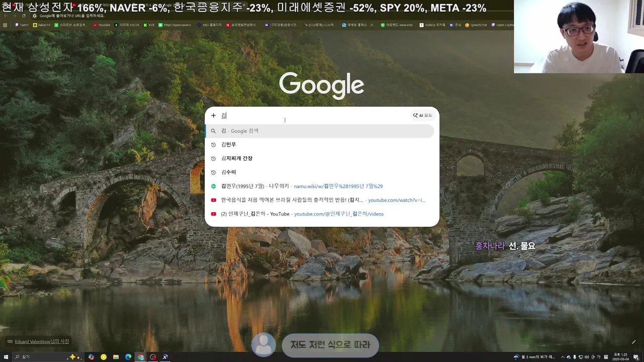Focus the Chrome address bar
The image size is (644, 362).
[272, 16]
